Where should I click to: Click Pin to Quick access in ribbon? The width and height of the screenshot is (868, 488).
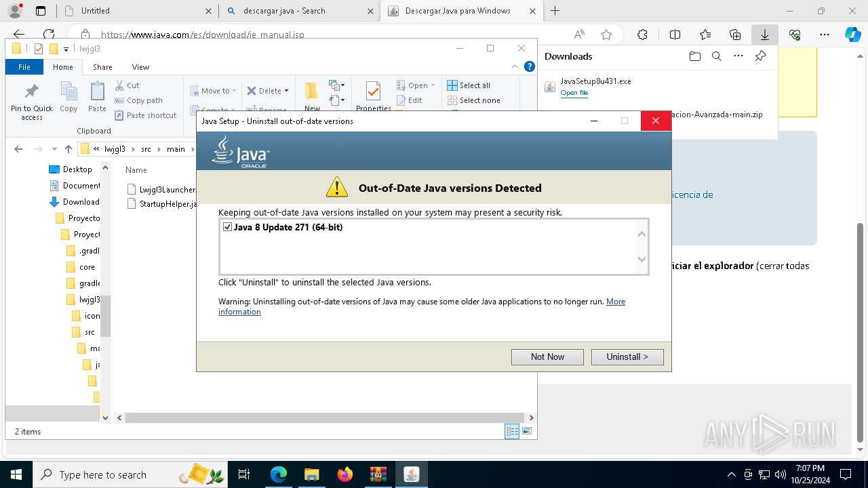(x=31, y=102)
